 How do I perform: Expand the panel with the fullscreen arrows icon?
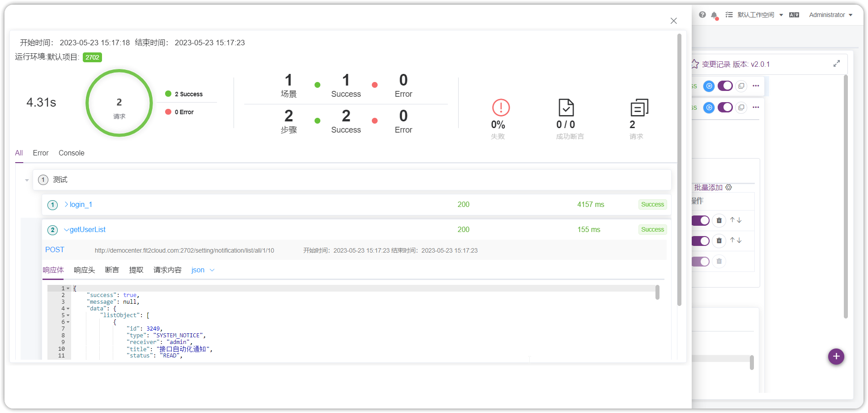837,64
